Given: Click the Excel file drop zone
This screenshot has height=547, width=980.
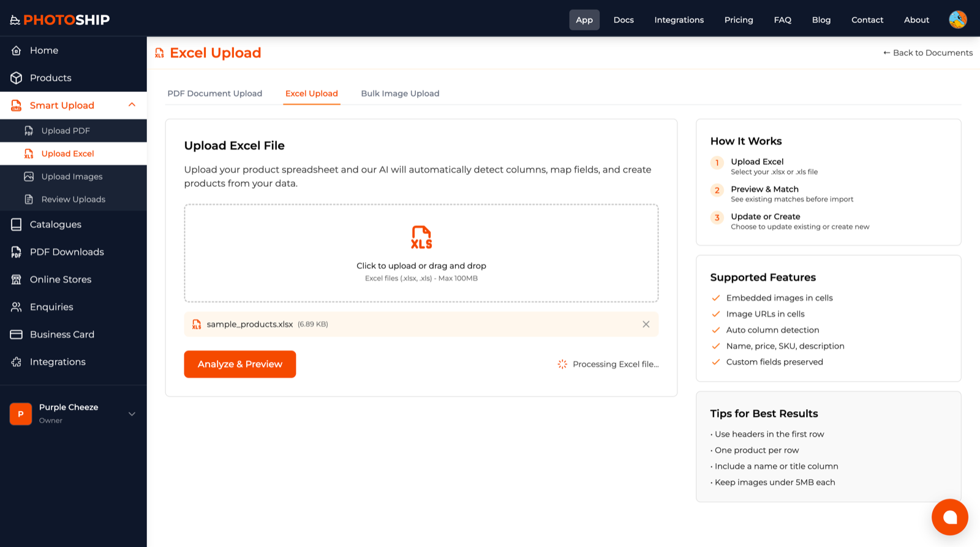Looking at the screenshot, I should [421, 253].
